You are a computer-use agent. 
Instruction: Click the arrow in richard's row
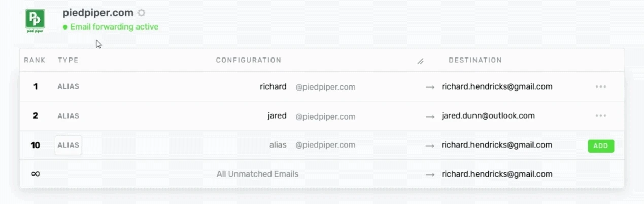[x=430, y=87]
